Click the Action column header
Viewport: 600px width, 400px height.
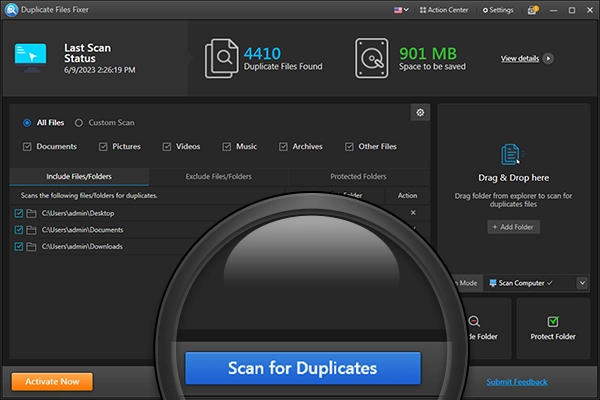pos(407,196)
